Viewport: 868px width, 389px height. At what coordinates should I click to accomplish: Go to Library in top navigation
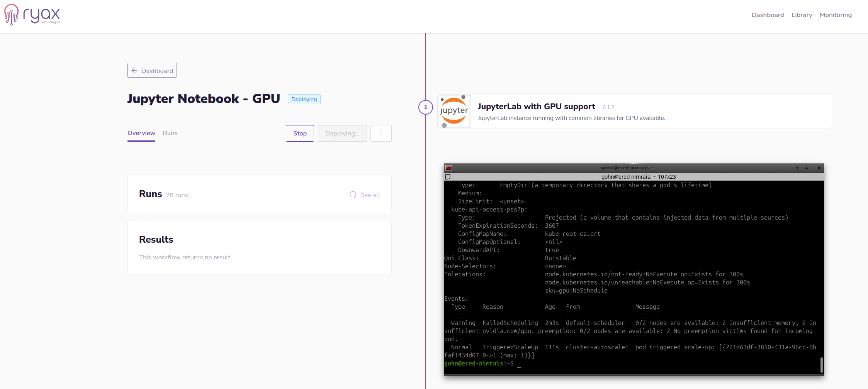click(802, 15)
